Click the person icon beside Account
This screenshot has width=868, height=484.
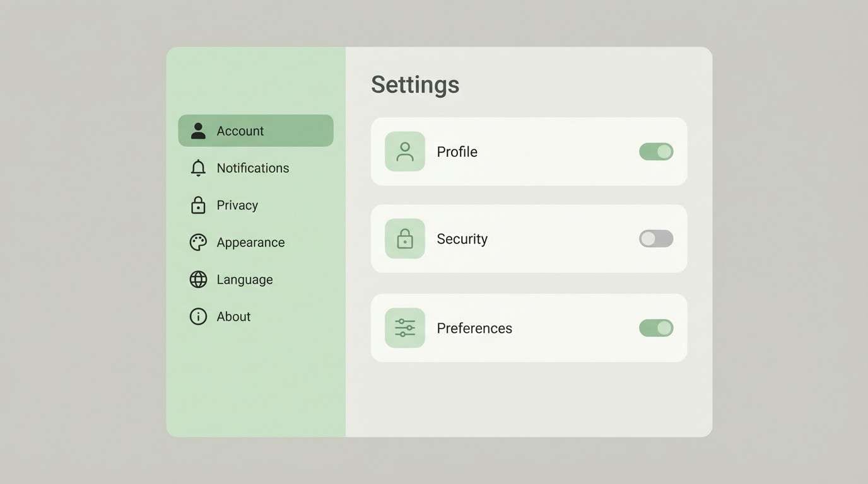197,130
